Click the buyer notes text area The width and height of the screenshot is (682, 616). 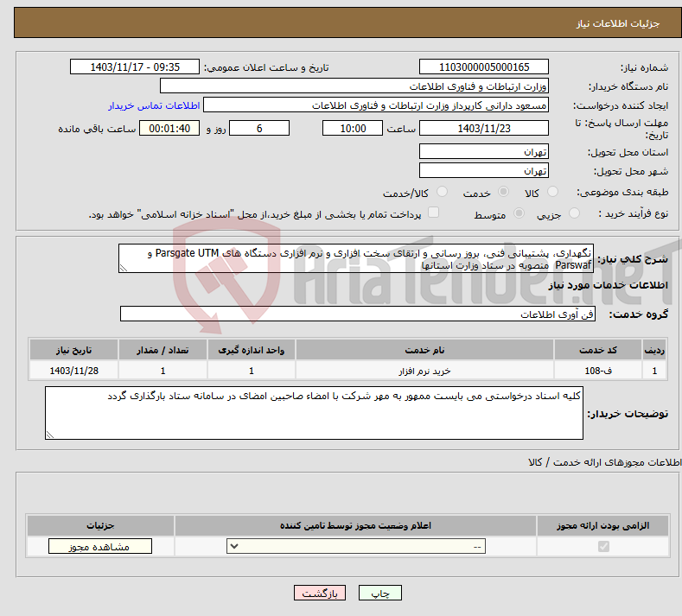[314, 413]
